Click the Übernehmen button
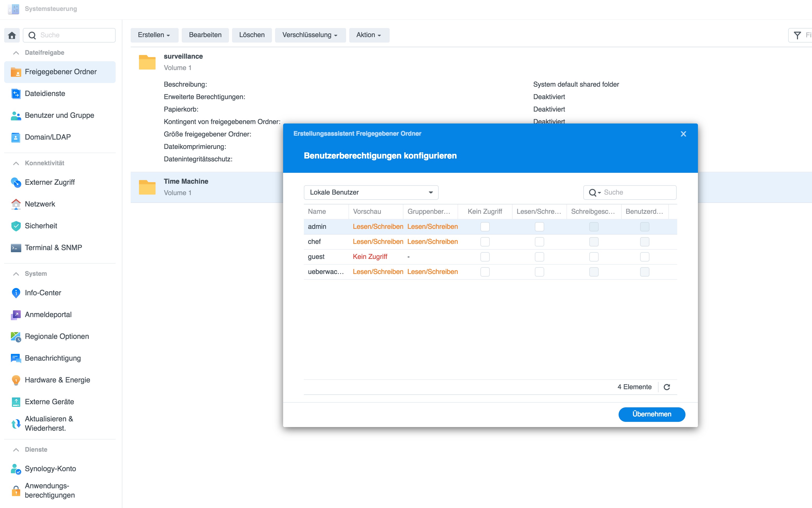Image resolution: width=812 pixels, height=508 pixels. tap(651, 414)
